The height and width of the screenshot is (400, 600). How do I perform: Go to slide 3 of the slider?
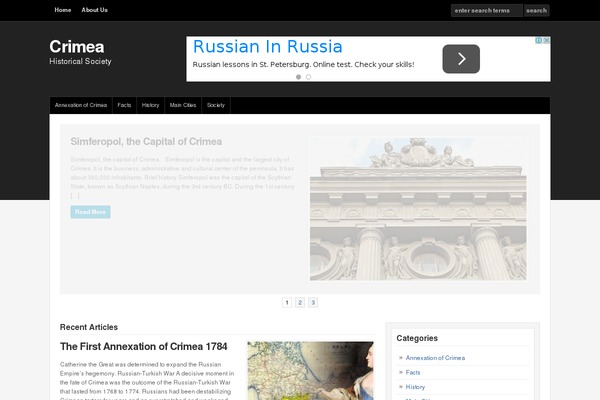click(x=313, y=303)
